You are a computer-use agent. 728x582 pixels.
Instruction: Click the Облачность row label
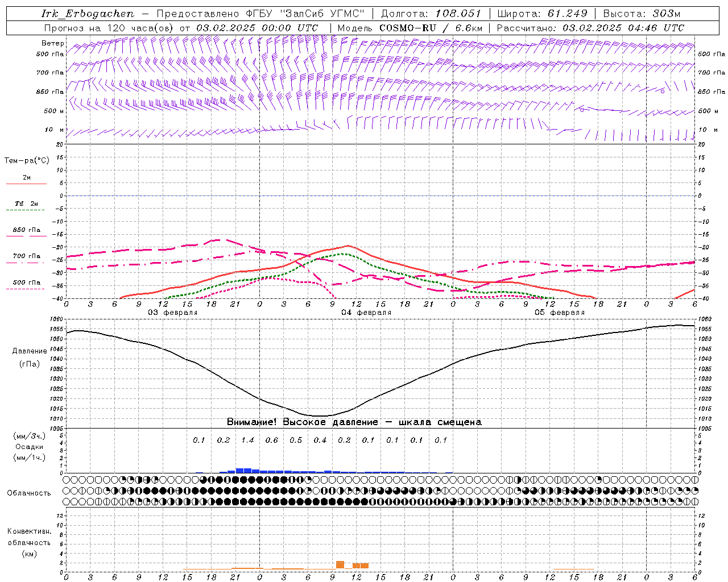(x=29, y=493)
